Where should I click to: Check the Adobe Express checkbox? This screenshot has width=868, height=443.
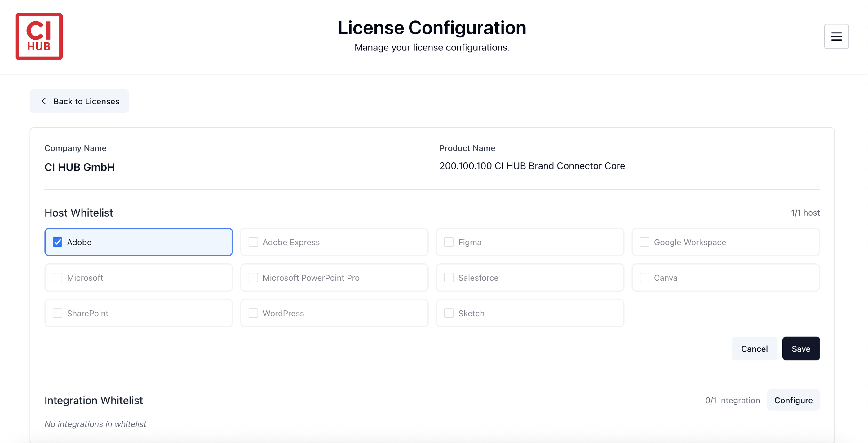point(253,242)
